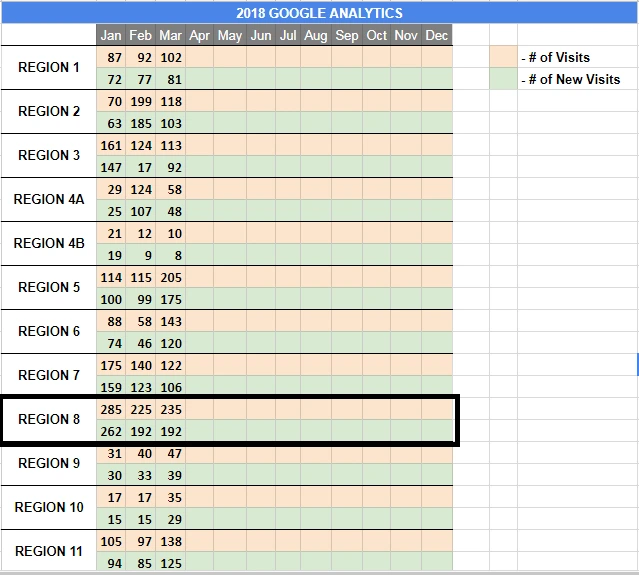Select Region 3 Jan visits cell 161
Image resolution: width=639 pixels, height=575 pixels.
[x=111, y=145]
